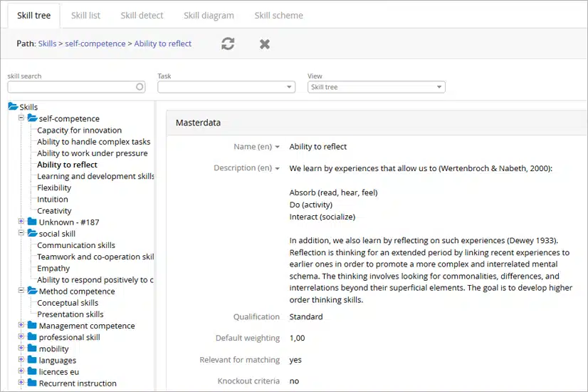Click the self-competence breadcrumb link
Image resolution: width=588 pixels, height=392 pixels.
[95, 43]
